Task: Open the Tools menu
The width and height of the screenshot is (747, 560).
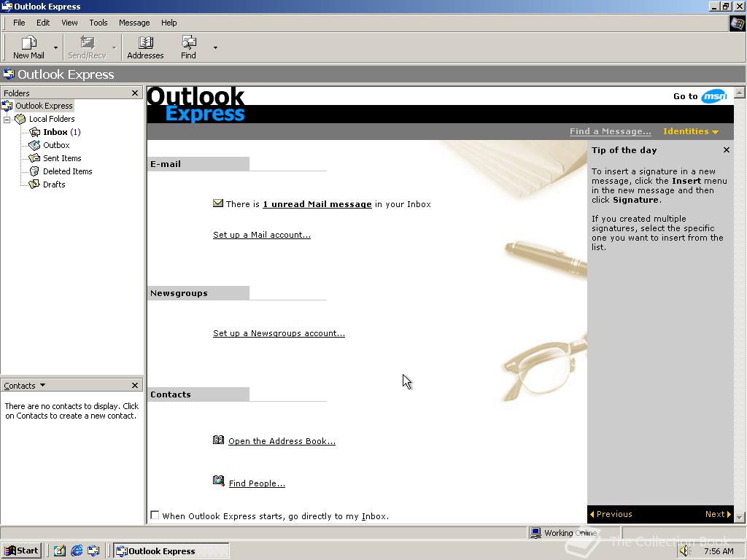Action: (98, 23)
